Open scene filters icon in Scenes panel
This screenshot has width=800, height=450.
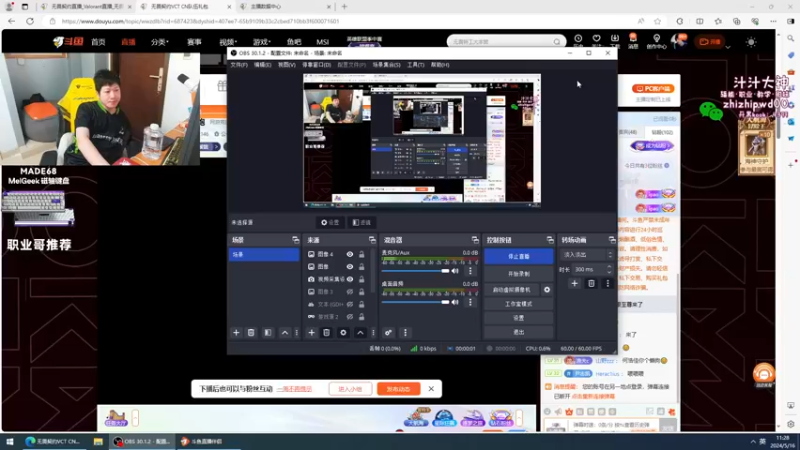[268, 333]
